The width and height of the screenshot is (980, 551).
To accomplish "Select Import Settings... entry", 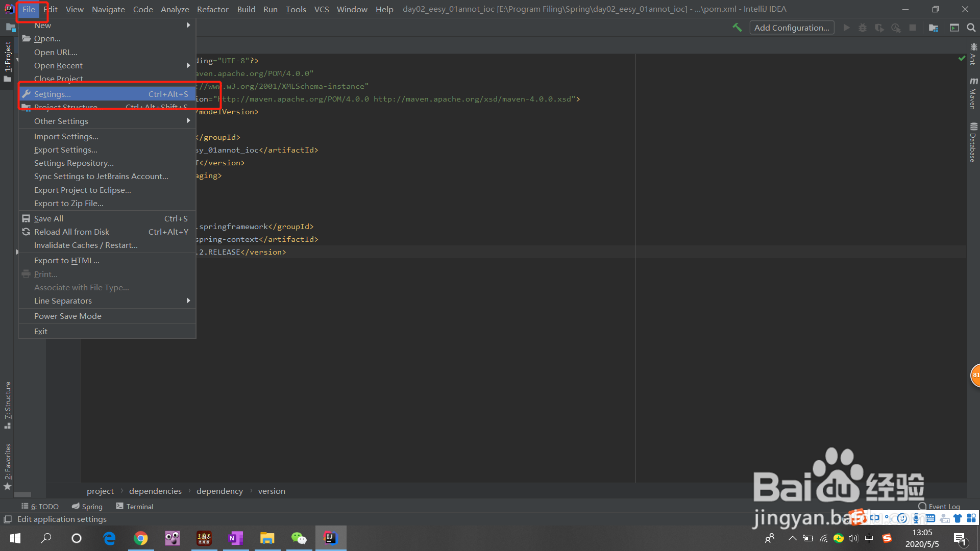I will pos(107,136).
